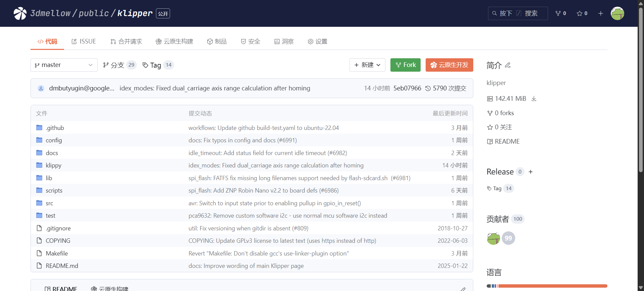644x291 pixels.
Task: Open the docs folder
Action: [52, 153]
